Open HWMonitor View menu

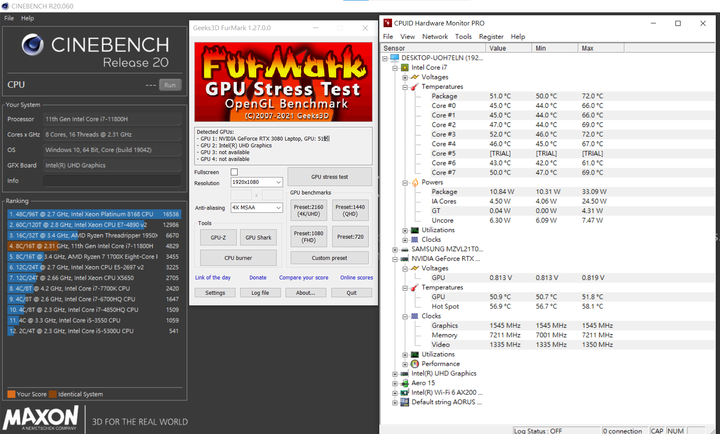[x=407, y=36]
